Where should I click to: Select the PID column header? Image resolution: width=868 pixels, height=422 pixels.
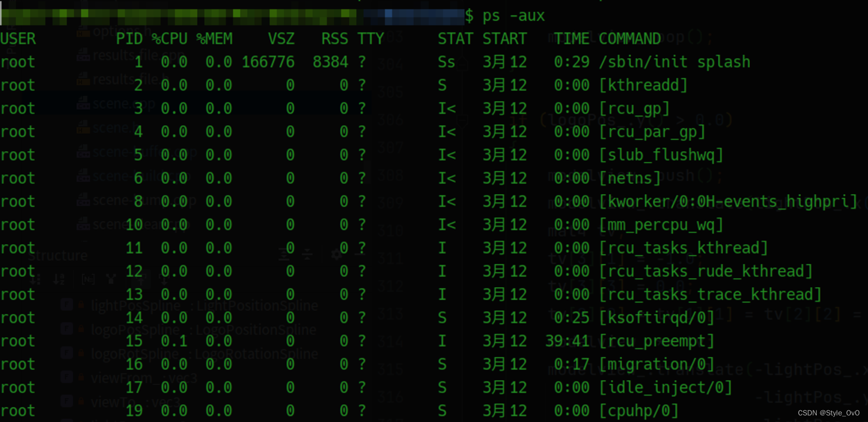point(129,39)
